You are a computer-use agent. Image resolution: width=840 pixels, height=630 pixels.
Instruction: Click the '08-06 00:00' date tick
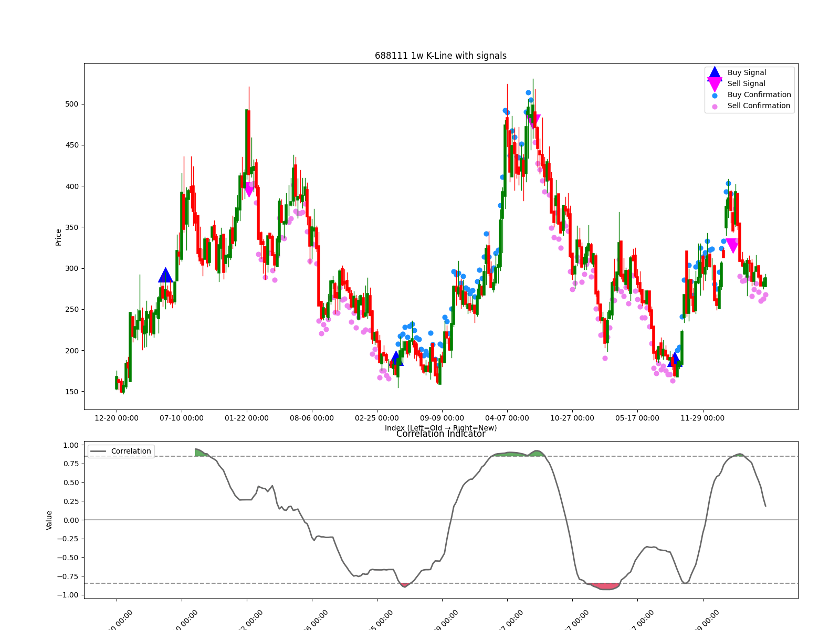312,418
